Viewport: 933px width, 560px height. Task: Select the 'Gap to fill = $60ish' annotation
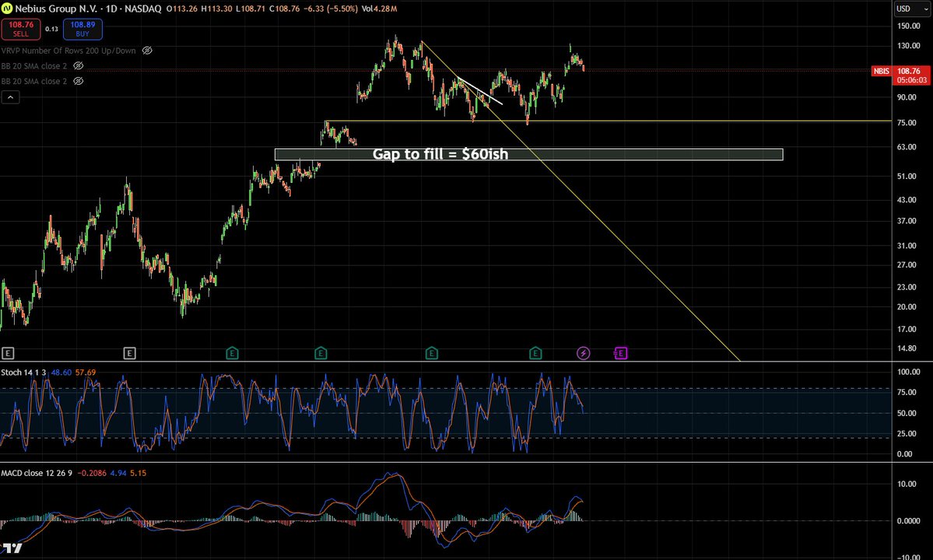click(440, 154)
